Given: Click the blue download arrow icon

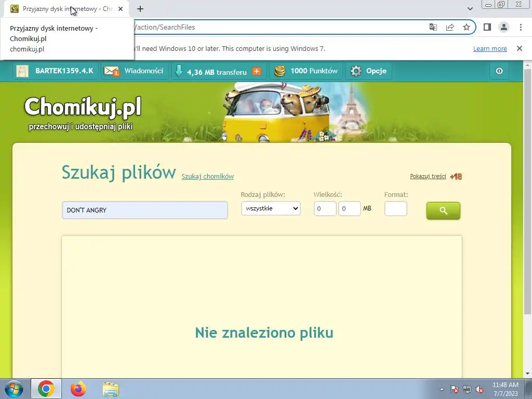Looking at the screenshot, I should pos(179,71).
